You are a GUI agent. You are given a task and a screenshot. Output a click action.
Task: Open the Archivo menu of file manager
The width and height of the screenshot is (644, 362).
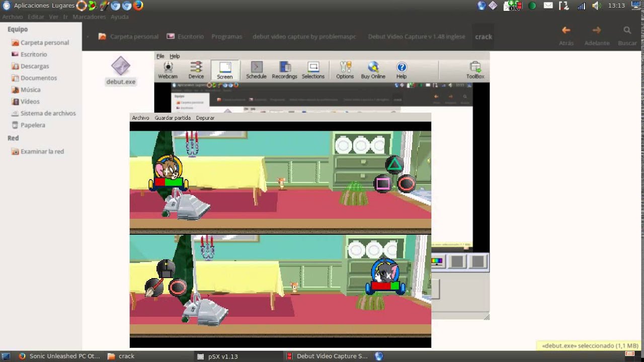pos(13,17)
